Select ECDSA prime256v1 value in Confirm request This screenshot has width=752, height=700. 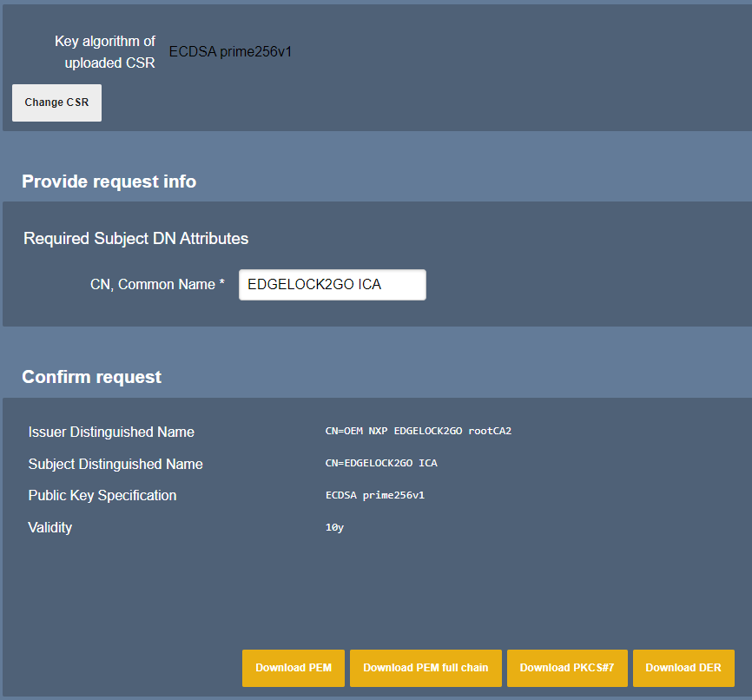click(x=374, y=496)
